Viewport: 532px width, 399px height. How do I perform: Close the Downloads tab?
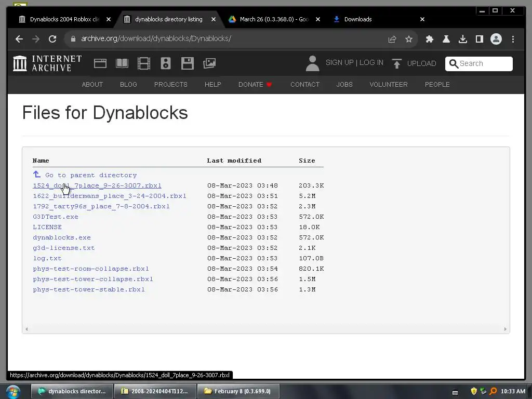tap(422, 19)
